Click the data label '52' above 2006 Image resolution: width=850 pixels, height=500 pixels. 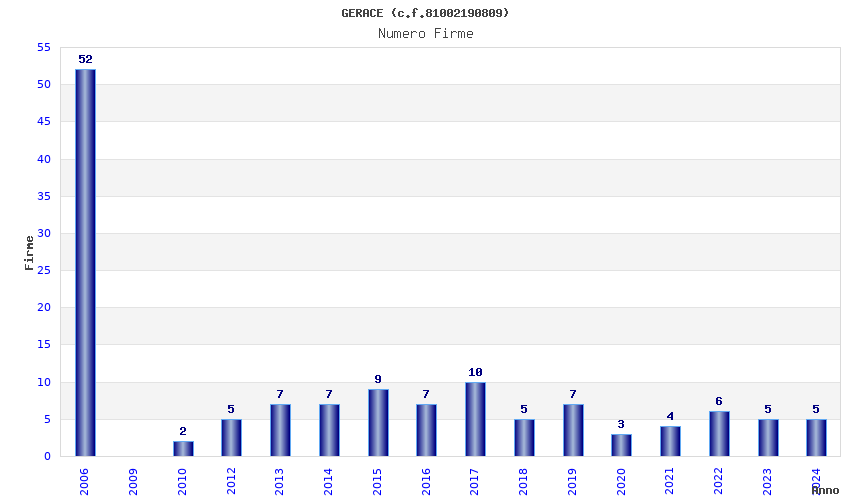point(85,59)
